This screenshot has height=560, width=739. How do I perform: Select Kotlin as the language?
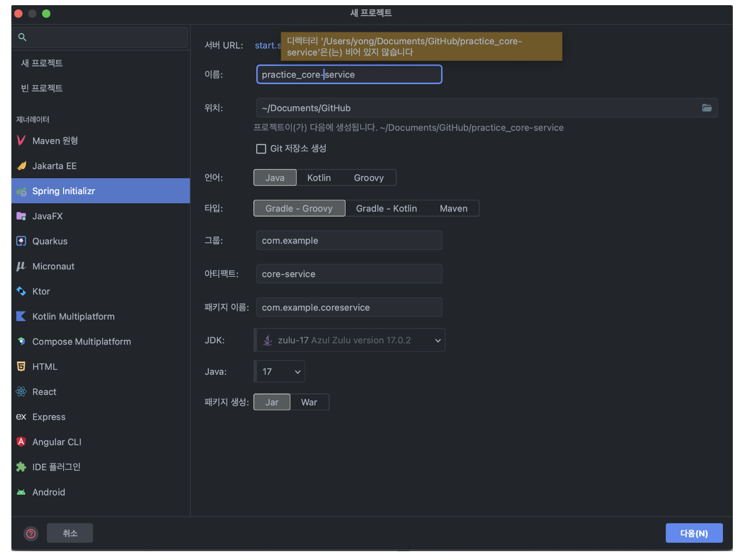pos(319,178)
